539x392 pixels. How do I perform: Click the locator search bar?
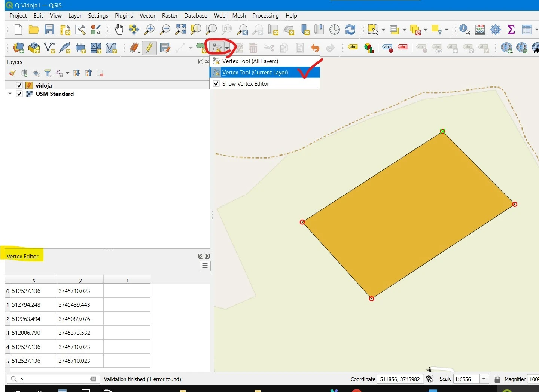(x=53, y=379)
